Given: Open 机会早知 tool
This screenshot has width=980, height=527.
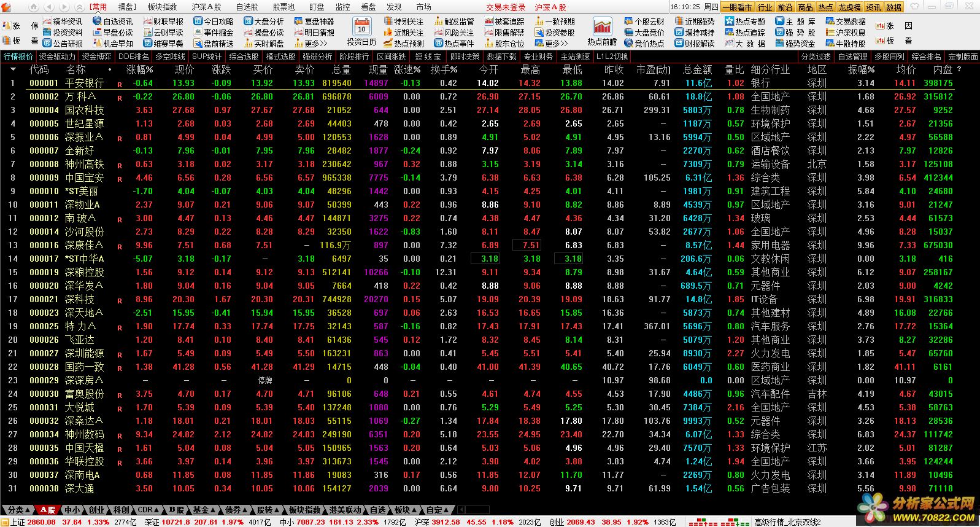Looking at the screenshot, I should tap(112, 44).
